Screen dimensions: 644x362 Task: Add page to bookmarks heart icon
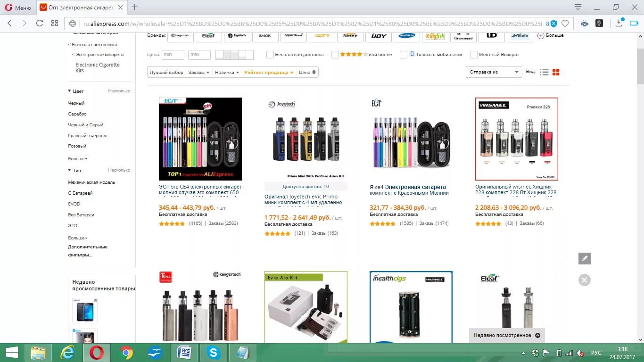coord(565,23)
